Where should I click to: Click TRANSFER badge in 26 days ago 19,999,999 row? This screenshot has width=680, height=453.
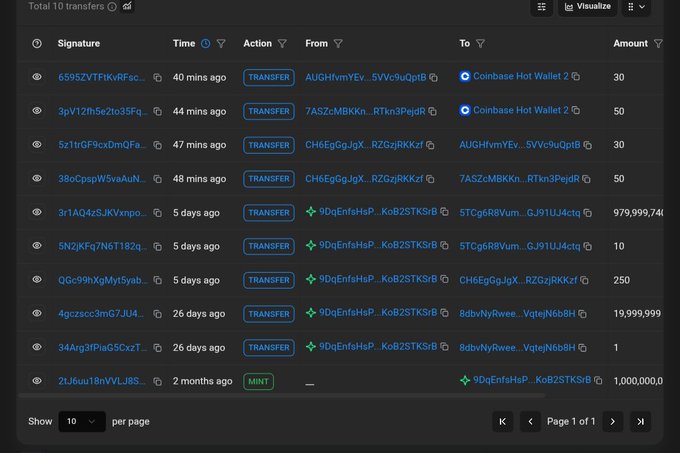coord(269,314)
